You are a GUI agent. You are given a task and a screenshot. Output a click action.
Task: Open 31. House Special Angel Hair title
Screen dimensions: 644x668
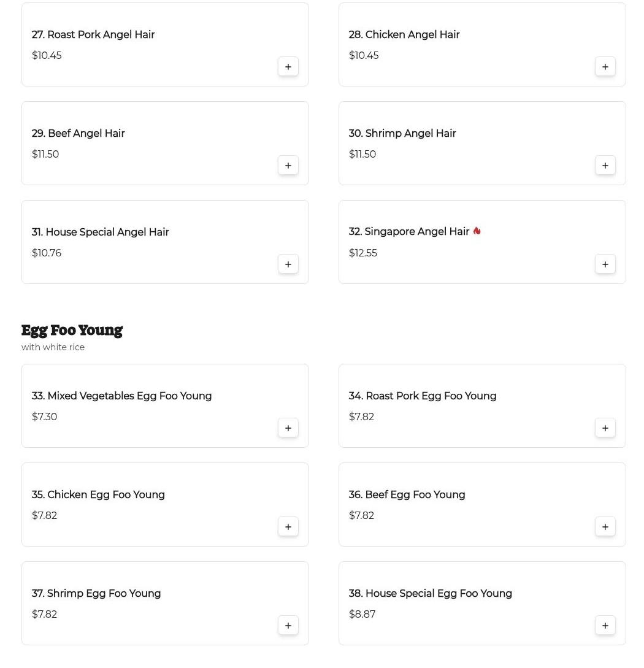tap(100, 232)
